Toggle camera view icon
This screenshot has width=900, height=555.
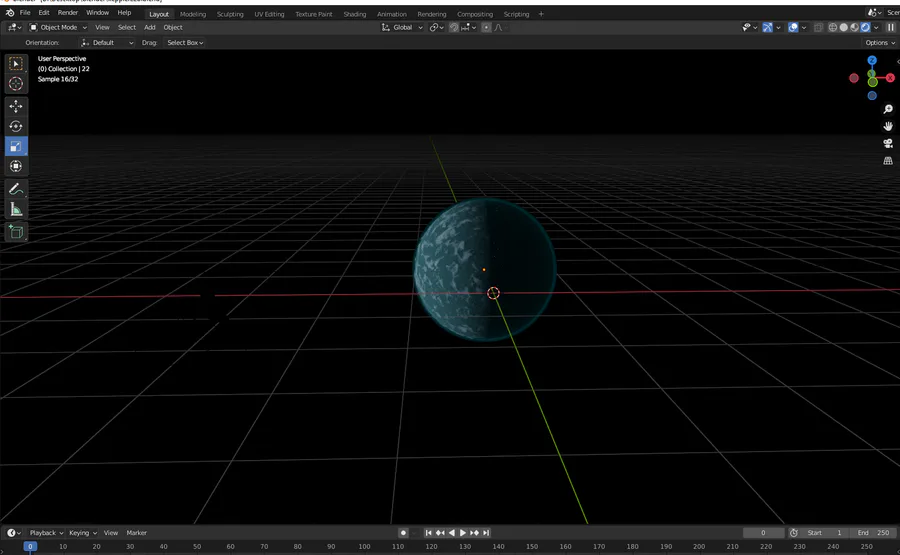click(x=888, y=143)
